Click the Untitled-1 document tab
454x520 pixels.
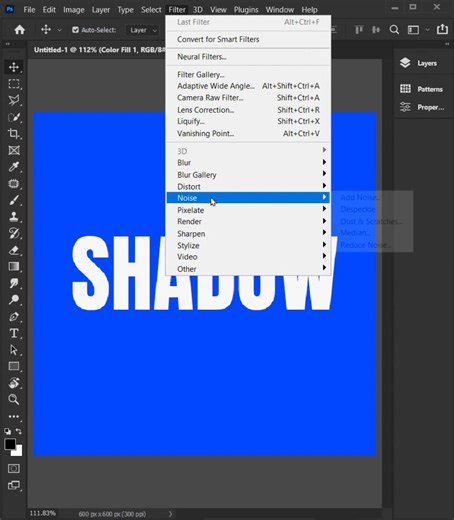pyautogui.click(x=99, y=50)
